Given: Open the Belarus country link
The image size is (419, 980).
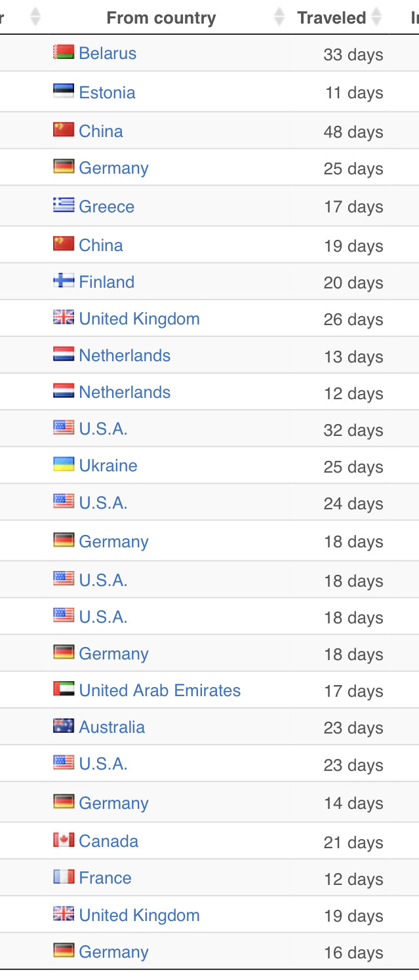Looking at the screenshot, I should [108, 53].
